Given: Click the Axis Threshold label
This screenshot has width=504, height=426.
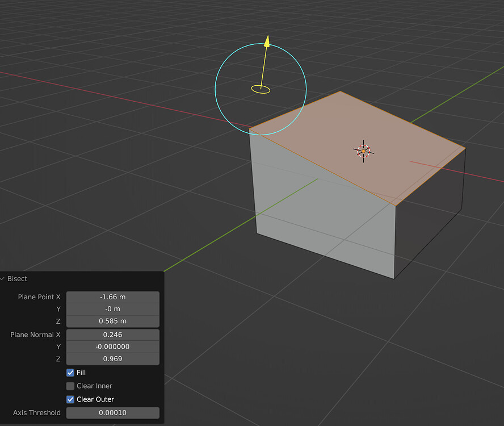Looking at the screenshot, I should pyautogui.click(x=36, y=412).
